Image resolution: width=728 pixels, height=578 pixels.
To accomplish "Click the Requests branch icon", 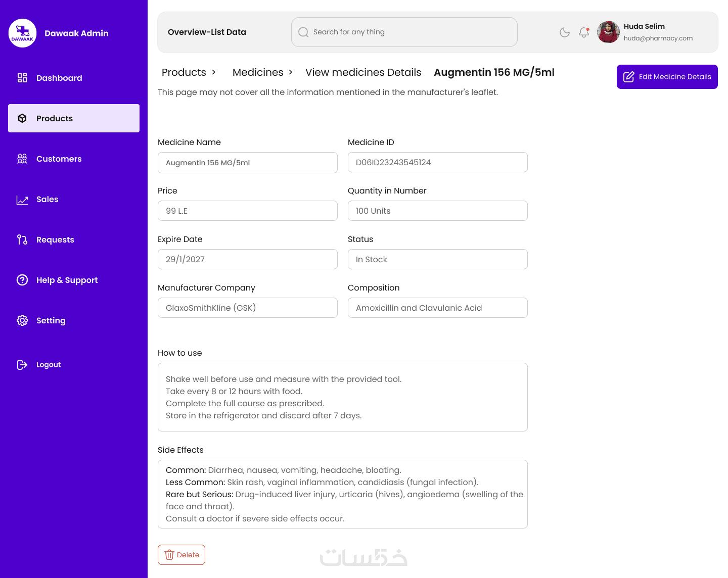I will pos(22,239).
